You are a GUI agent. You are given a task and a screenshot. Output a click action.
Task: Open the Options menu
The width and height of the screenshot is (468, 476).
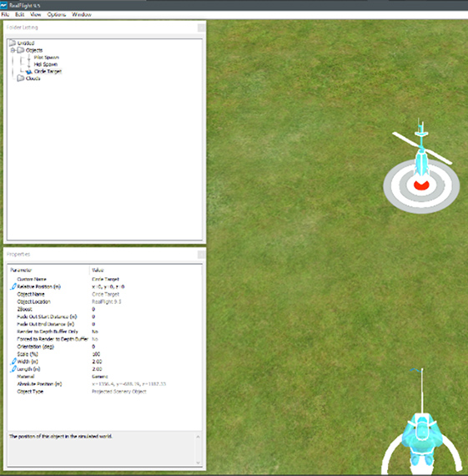pyautogui.click(x=57, y=14)
